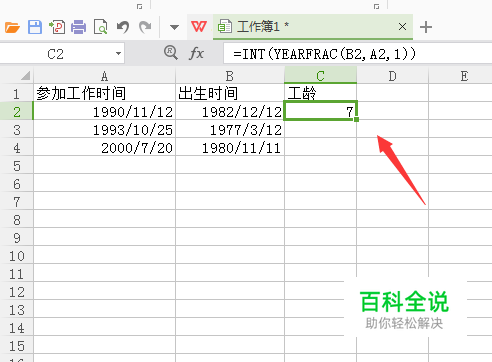Select row 12 header

pos(17,291)
